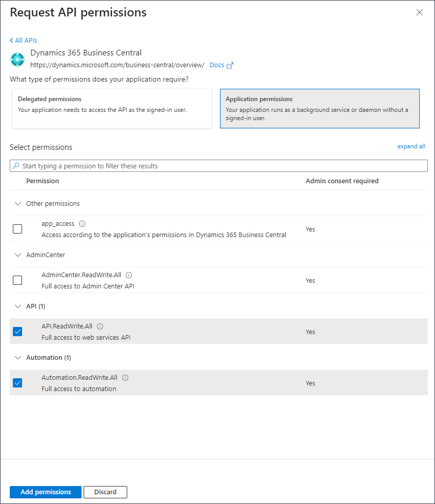Click the Add permissions button
435x504 pixels.
[46, 492]
